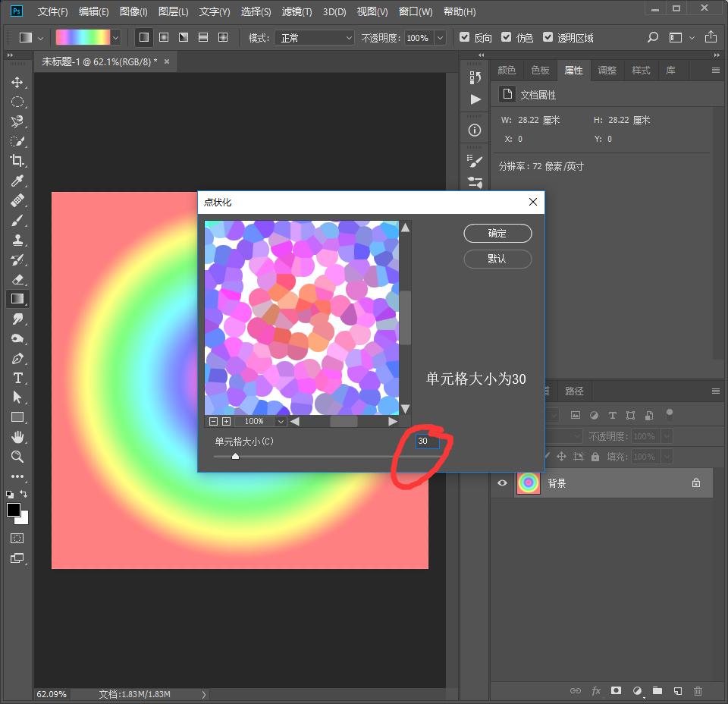Select the Hand tool
Image resolution: width=728 pixels, height=704 pixels.
coord(17,437)
